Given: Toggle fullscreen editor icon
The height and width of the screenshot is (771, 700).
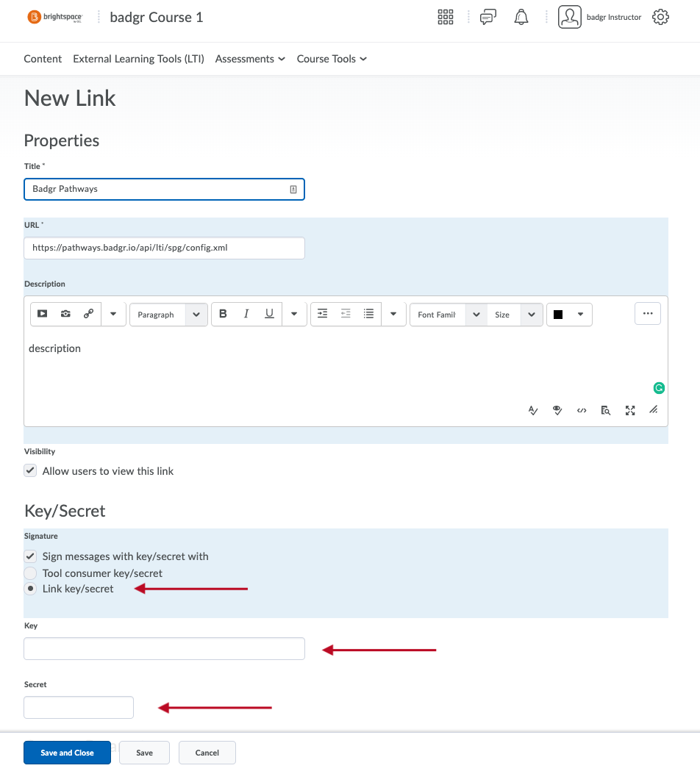Looking at the screenshot, I should pyautogui.click(x=630, y=410).
